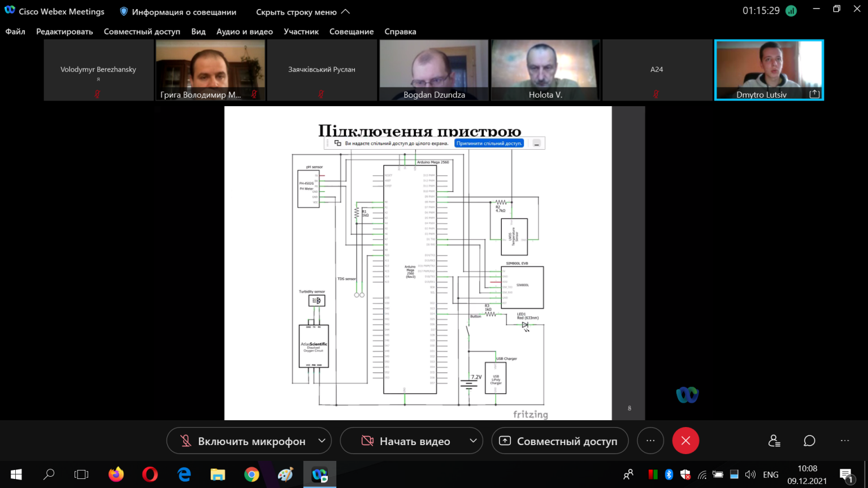The width and height of the screenshot is (868, 488).
Task: Click the red leave meeting button
Action: (x=685, y=441)
